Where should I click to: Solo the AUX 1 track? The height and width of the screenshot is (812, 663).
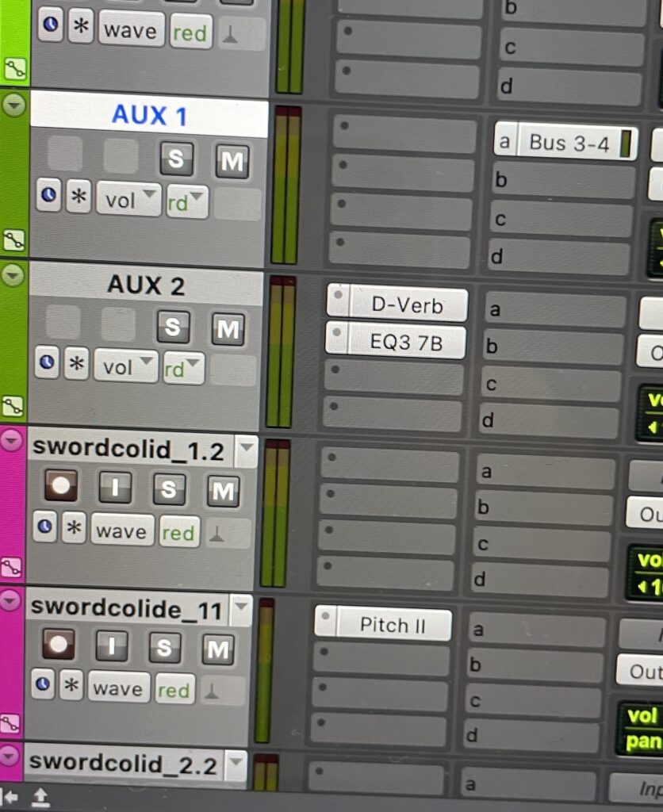point(176,159)
